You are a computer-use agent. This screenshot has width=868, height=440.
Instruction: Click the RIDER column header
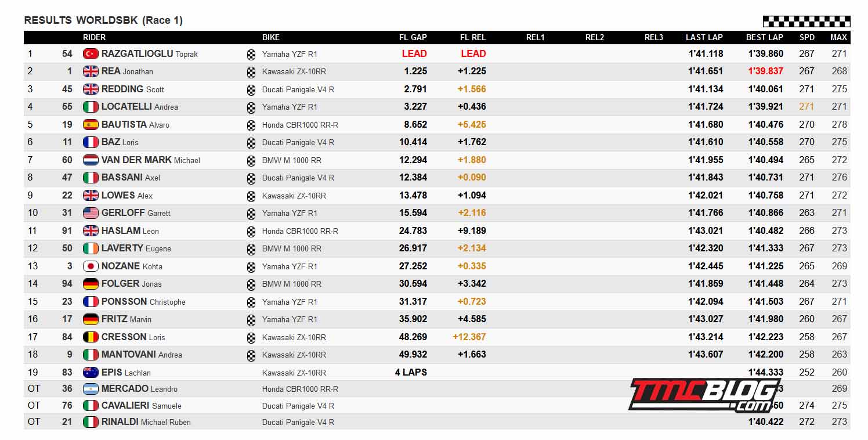tap(95, 37)
